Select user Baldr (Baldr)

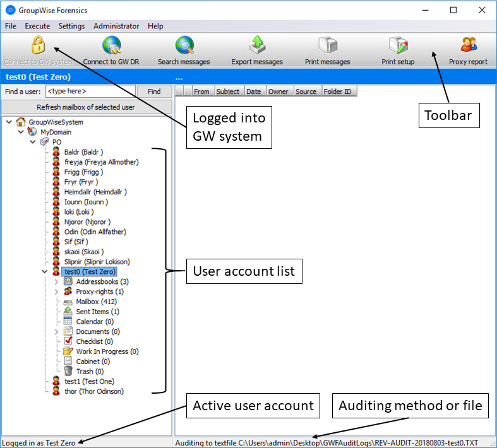point(84,152)
